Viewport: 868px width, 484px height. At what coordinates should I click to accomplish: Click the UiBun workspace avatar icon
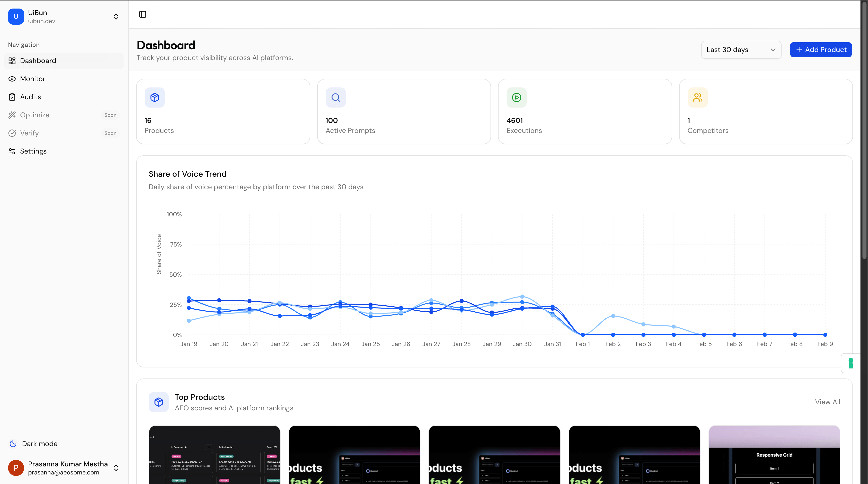click(16, 17)
